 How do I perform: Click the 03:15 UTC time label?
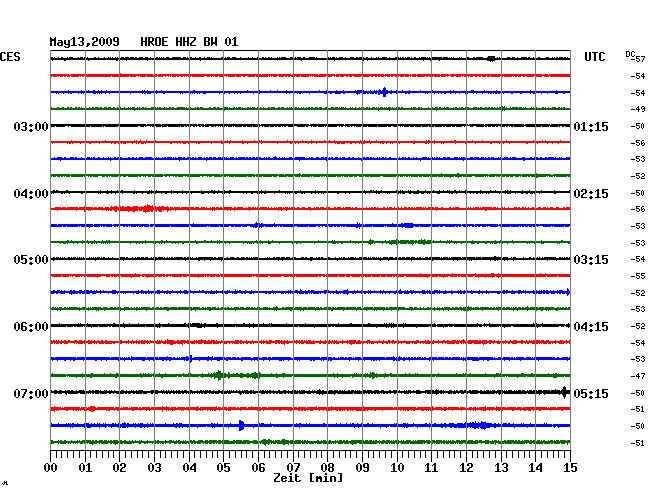(x=591, y=260)
